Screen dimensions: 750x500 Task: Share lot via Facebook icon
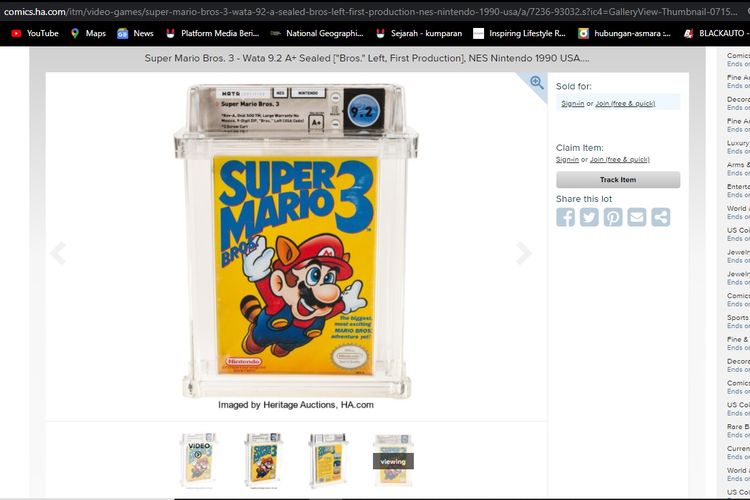point(565,217)
